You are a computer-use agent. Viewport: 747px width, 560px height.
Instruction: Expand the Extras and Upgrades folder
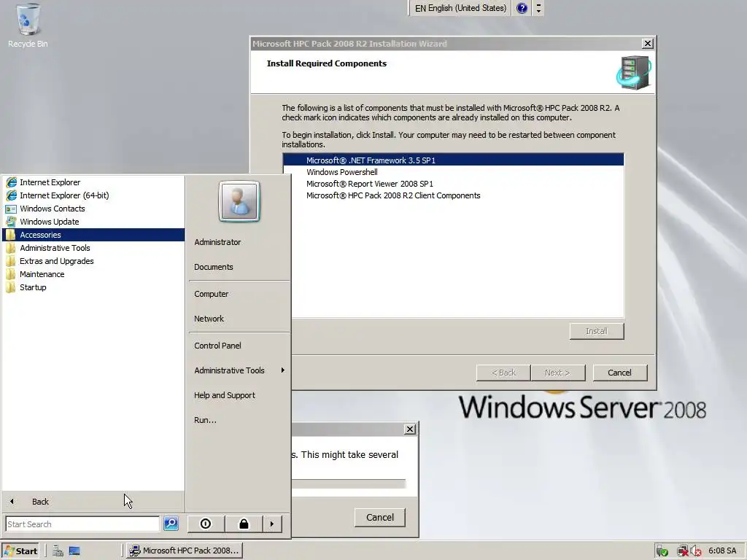coord(93,261)
